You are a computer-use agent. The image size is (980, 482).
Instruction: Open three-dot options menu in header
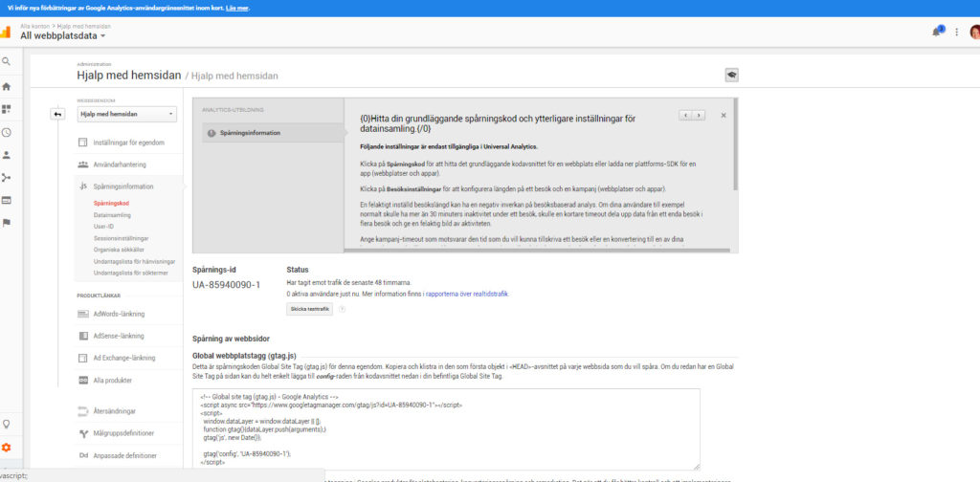pyautogui.click(x=956, y=32)
